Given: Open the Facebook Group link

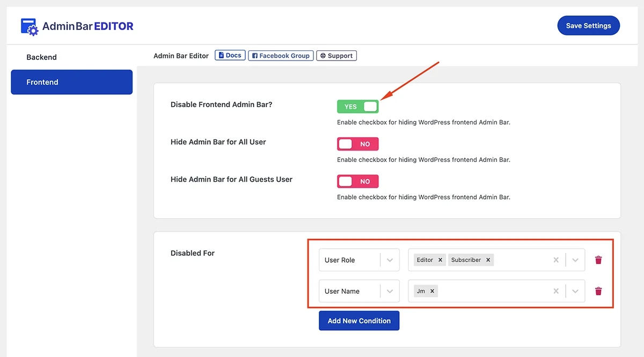Looking at the screenshot, I should [281, 55].
